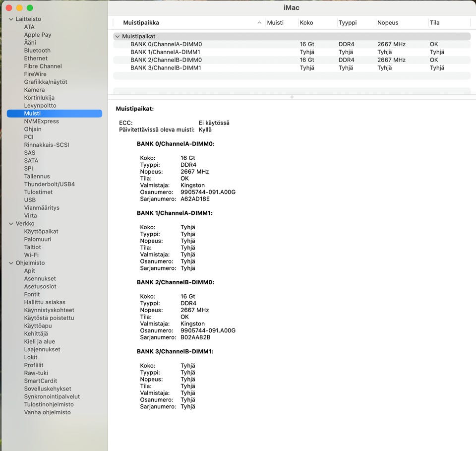The width and height of the screenshot is (476, 451).
Task: Click the sort arrow in Muistipaikka column
Action: [x=259, y=23]
